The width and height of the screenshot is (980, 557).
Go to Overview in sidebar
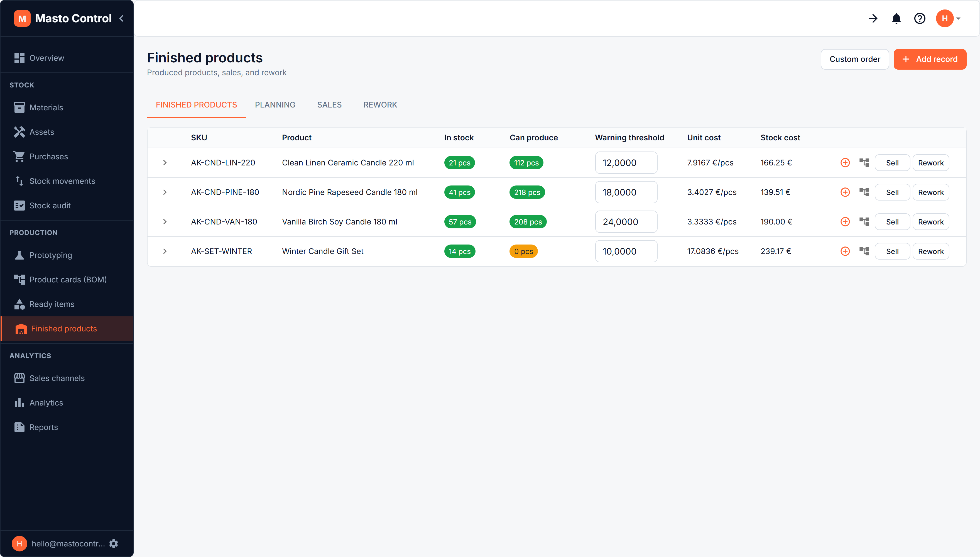[x=67, y=58]
